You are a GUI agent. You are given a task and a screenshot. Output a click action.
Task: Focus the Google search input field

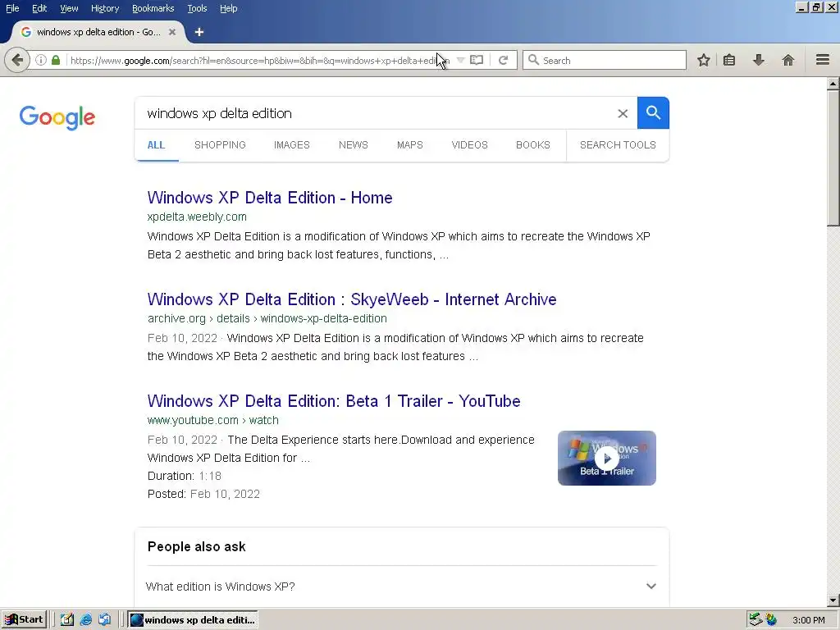(375, 113)
